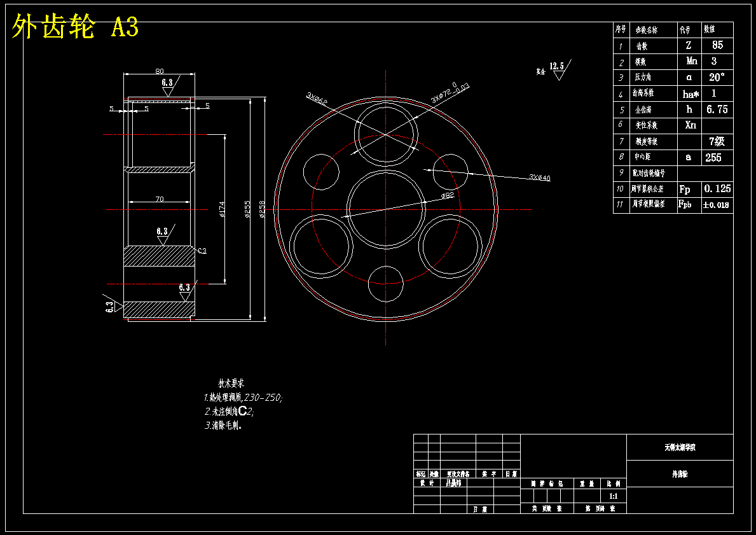
Task: Click the 'C3' chamfer annotation
Action: click(202, 251)
